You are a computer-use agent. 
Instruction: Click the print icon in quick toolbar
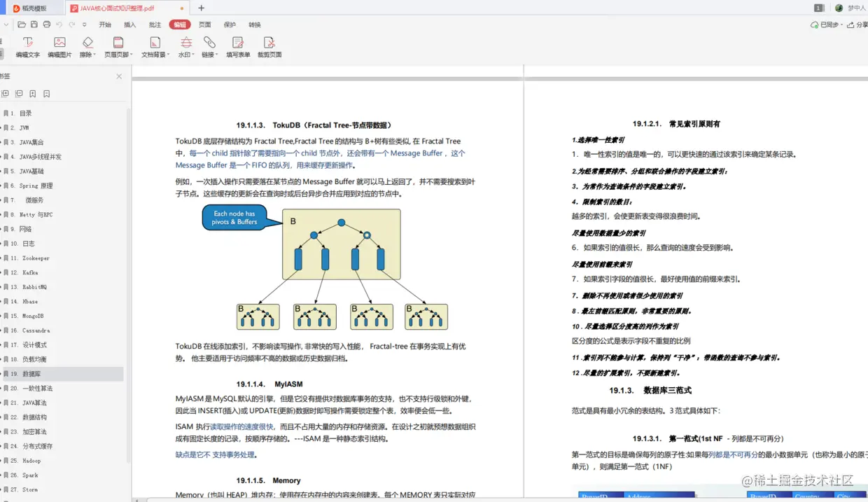46,25
